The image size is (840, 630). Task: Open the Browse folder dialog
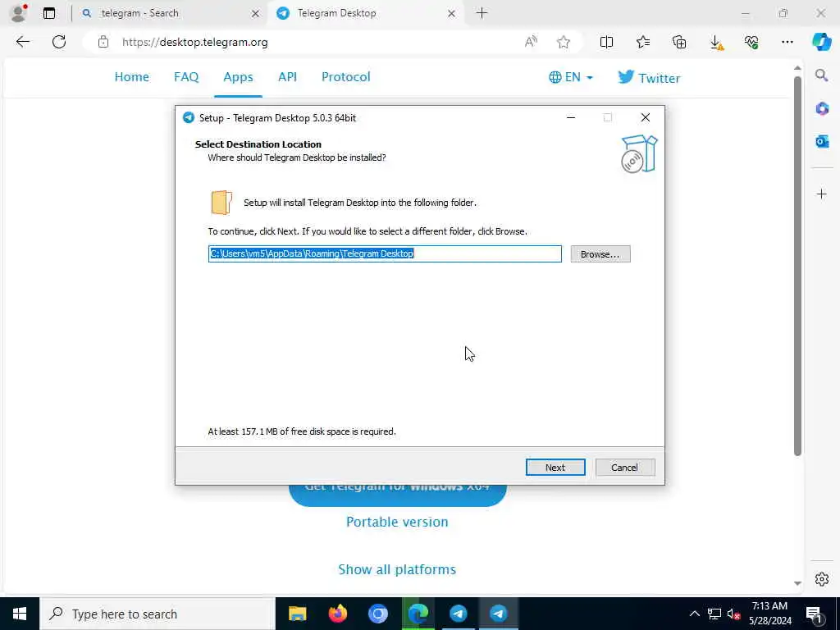(x=600, y=254)
